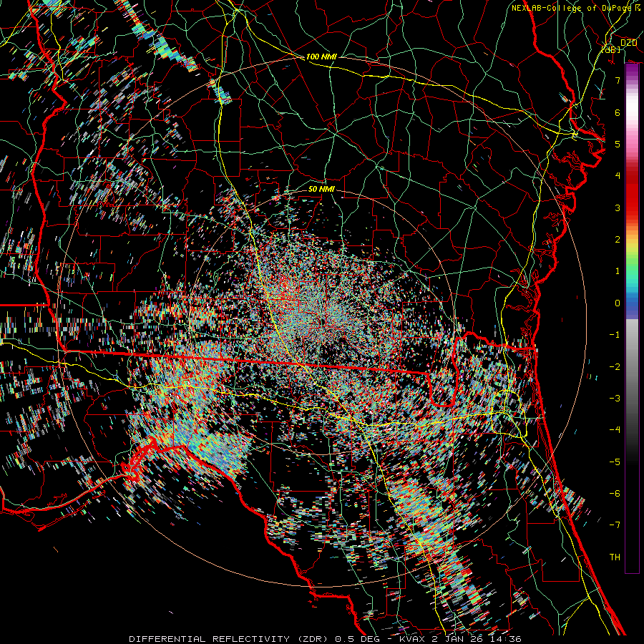
Task: Click the "3" value on color scale
Action: 618,208
